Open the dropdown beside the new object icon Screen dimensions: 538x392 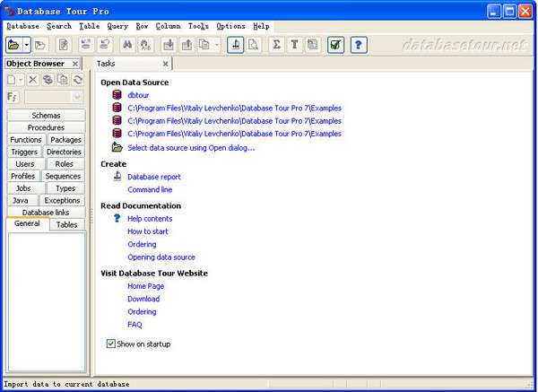click(21, 80)
